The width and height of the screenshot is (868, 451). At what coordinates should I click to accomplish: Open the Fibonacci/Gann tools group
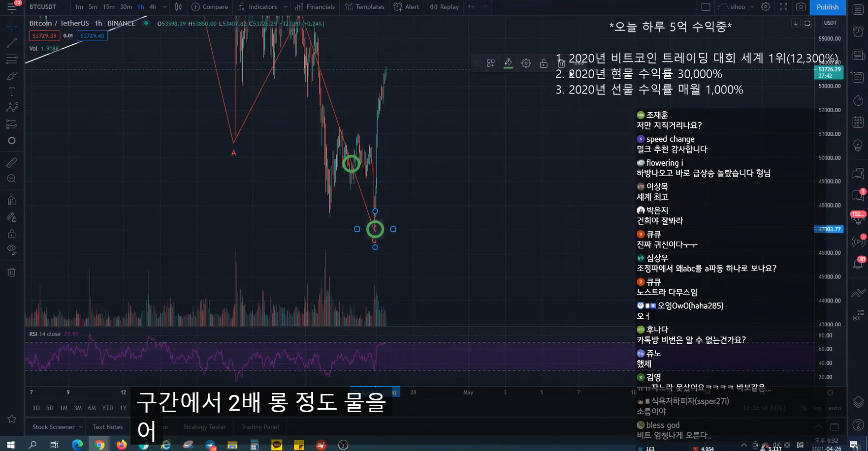click(x=12, y=59)
